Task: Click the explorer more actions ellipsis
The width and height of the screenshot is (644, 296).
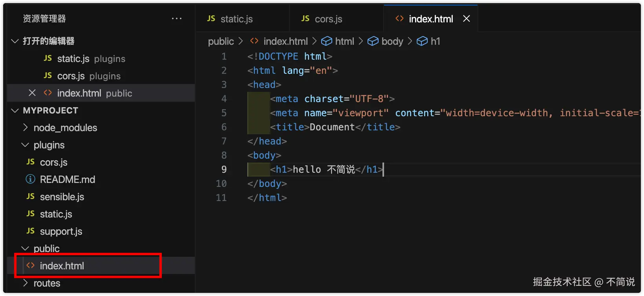Action: pos(177,18)
